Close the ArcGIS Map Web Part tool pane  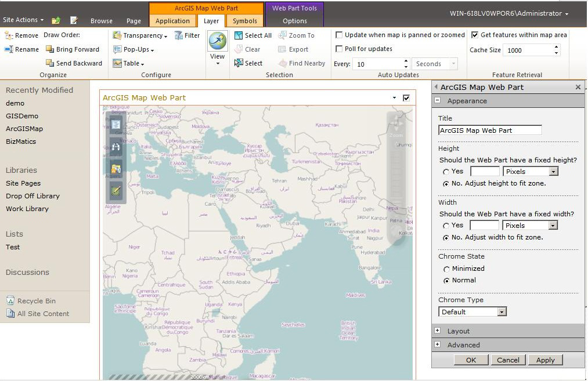[578, 88]
